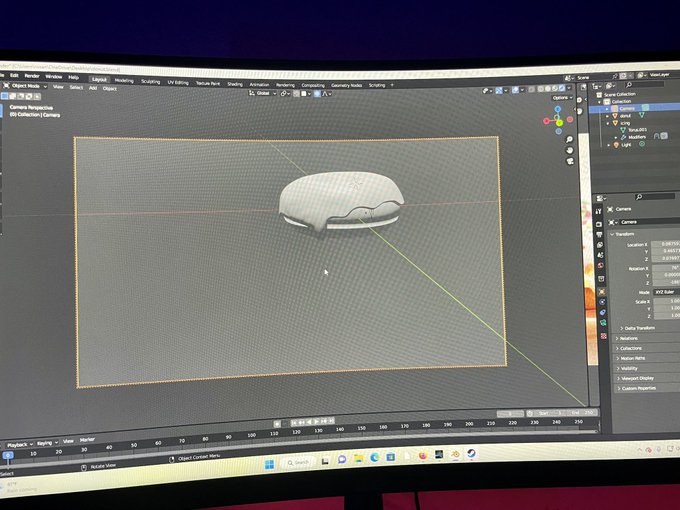This screenshot has width=680, height=510.
Task: Click the green Y axis on navigation gizmo
Action: point(559,123)
